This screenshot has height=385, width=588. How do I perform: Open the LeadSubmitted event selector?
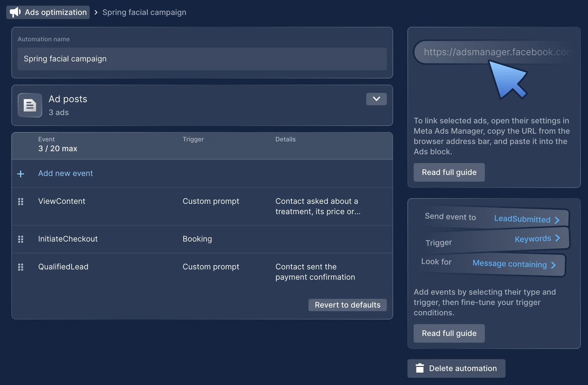(527, 219)
